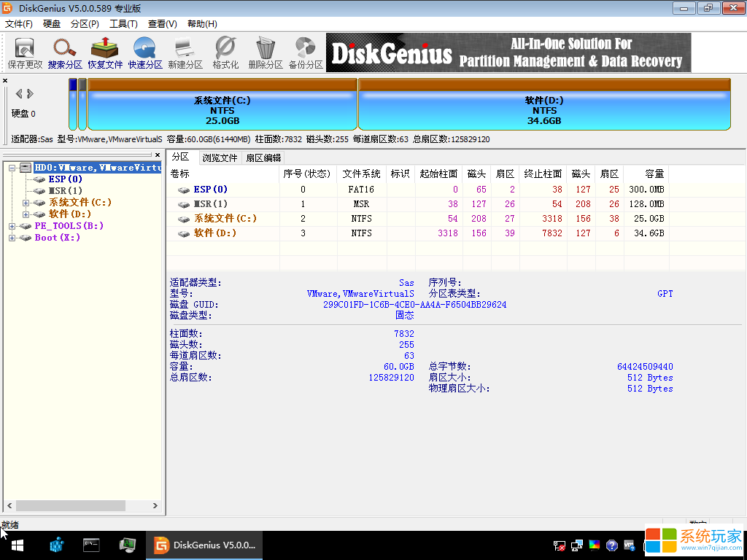Image resolution: width=747 pixels, height=560 pixels.
Task: Click the 文件系统 column header
Action: pyautogui.click(x=362, y=174)
